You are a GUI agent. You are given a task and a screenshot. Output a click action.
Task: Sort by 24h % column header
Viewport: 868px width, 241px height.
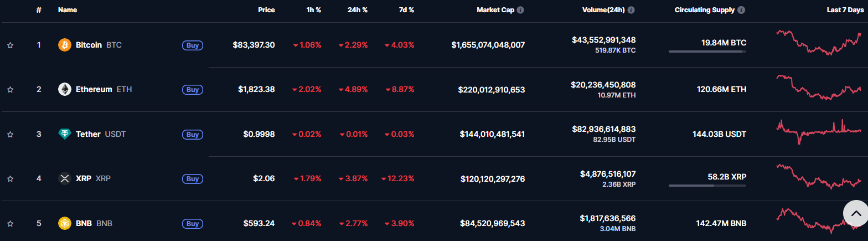click(357, 10)
